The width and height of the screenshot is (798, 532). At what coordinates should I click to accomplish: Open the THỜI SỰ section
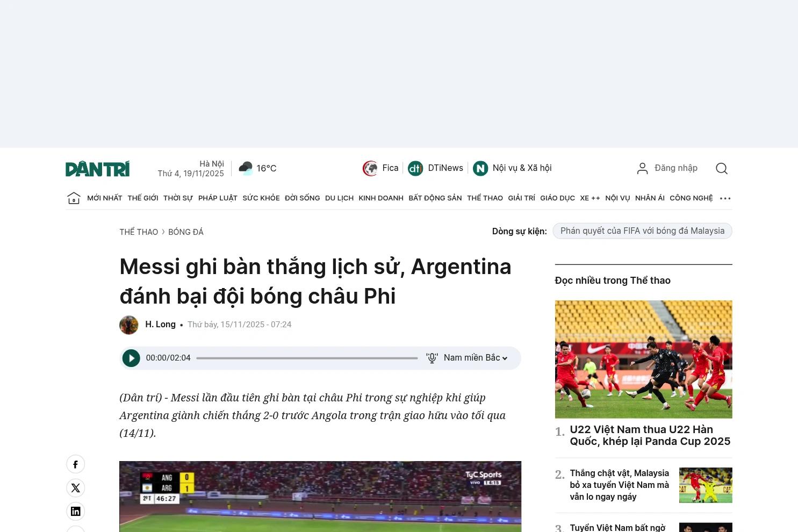(x=178, y=198)
